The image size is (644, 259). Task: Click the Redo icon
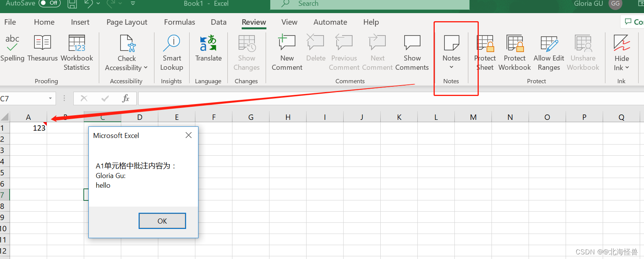[x=111, y=3]
